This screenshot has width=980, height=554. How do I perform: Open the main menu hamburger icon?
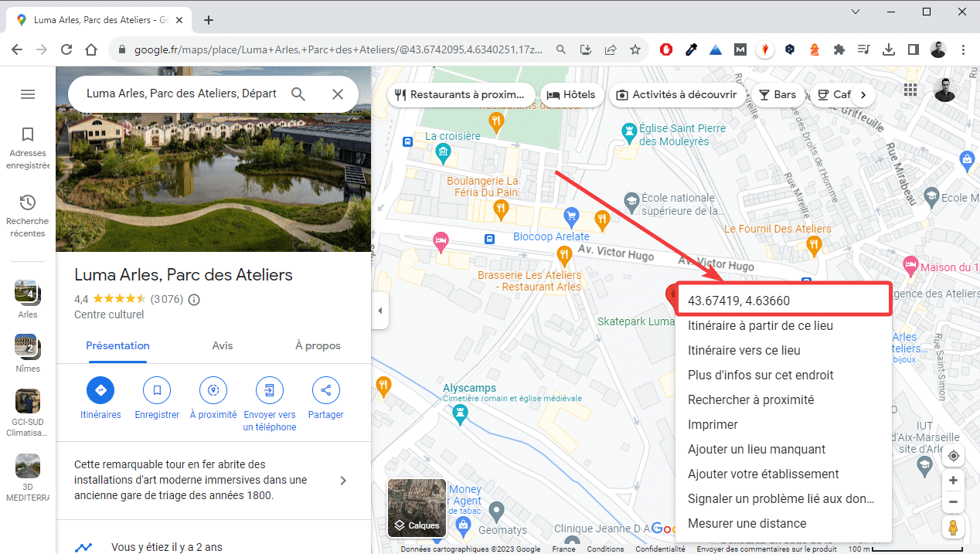coord(28,93)
